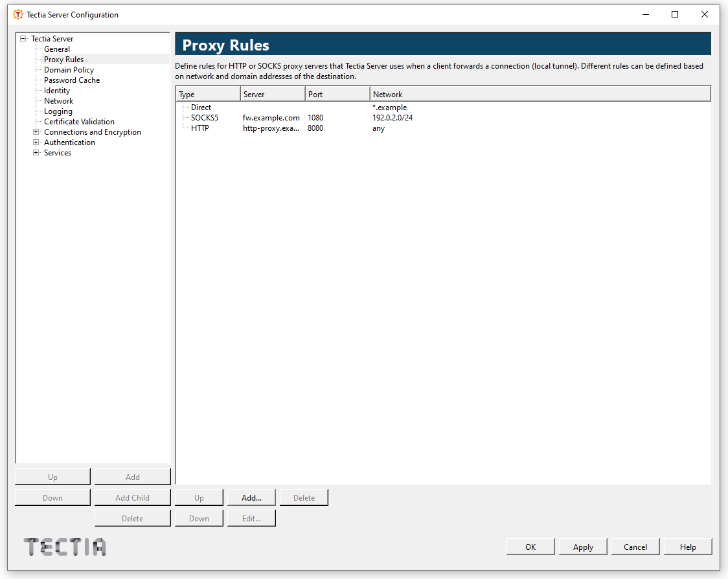Sort by the Type column header
The height and width of the screenshot is (579, 728).
point(208,95)
